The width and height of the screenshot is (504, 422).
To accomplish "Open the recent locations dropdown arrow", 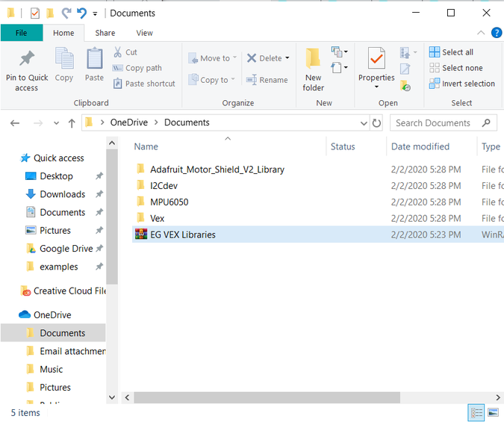I will click(x=56, y=123).
